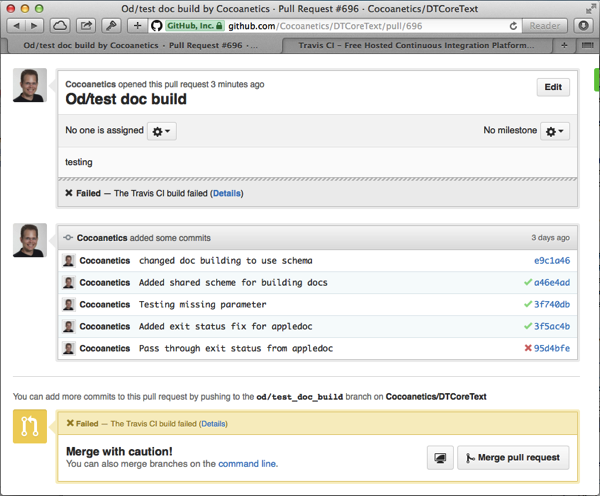Click red X failed status for 95d4bfe

[528, 348]
